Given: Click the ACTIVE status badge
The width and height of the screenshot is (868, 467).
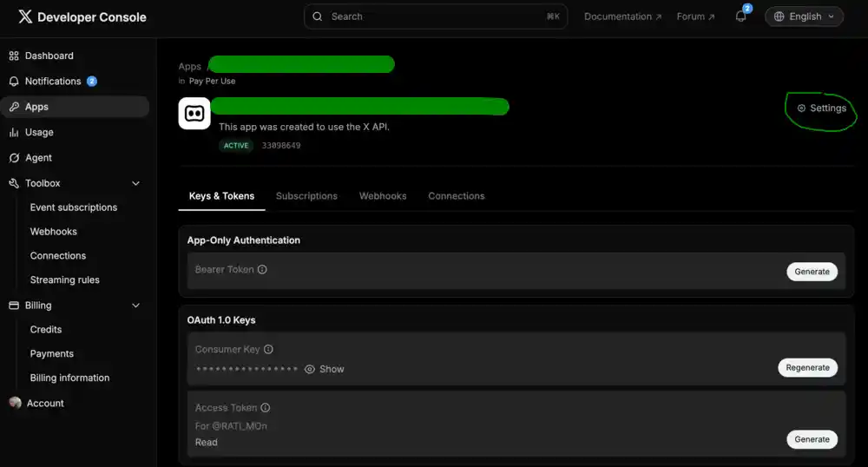Looking at the screenshot, I should (236, 146).
